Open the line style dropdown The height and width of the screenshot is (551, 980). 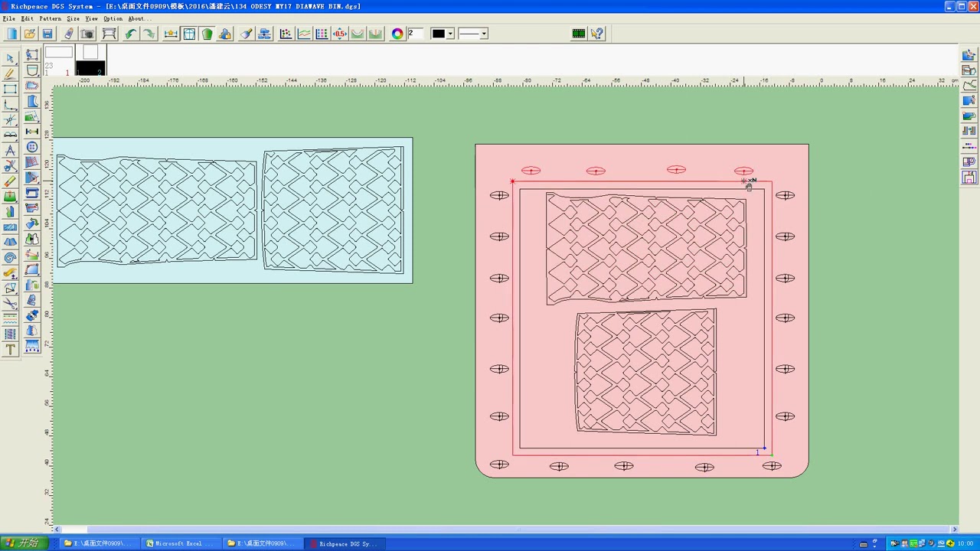(484, 34)
